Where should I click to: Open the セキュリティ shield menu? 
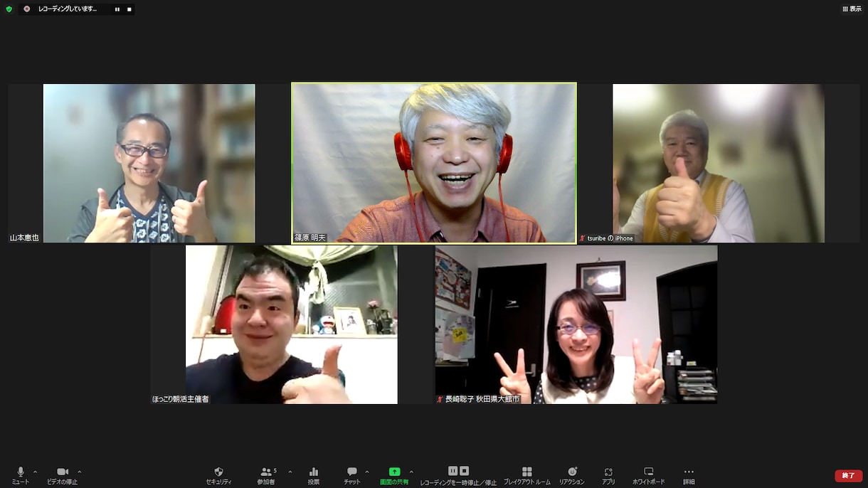pyautogui.click(x=218, y=475)
